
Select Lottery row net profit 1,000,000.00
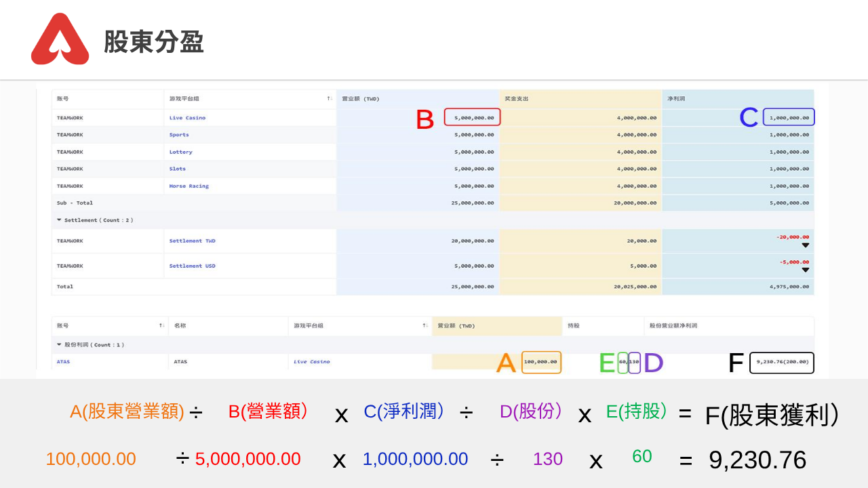click(x=789, y=152)
